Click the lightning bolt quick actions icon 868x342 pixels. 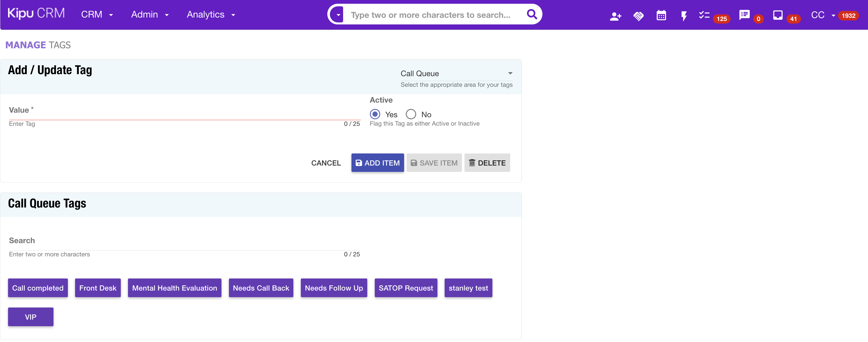(x=684, y=16)
